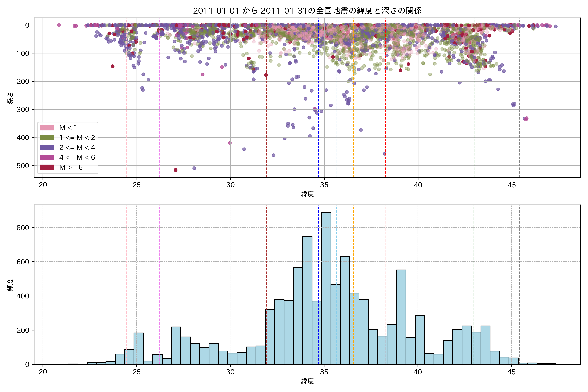Click the crimson 'M >= 6' legend swatch
The image size is (588, 392).
click(x=47, y=168)
